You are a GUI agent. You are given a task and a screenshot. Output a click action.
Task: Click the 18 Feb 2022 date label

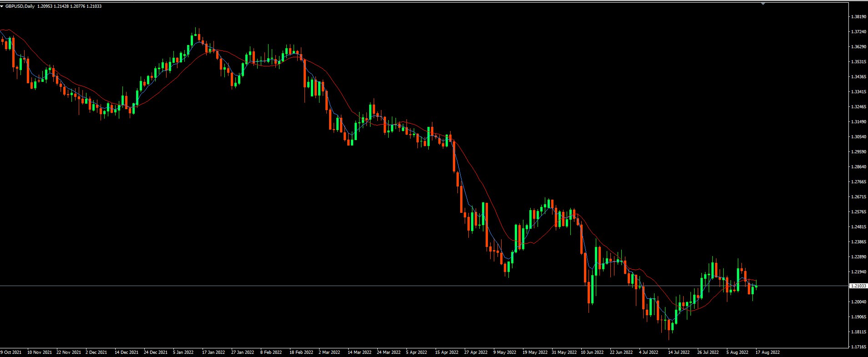point(301,352)
